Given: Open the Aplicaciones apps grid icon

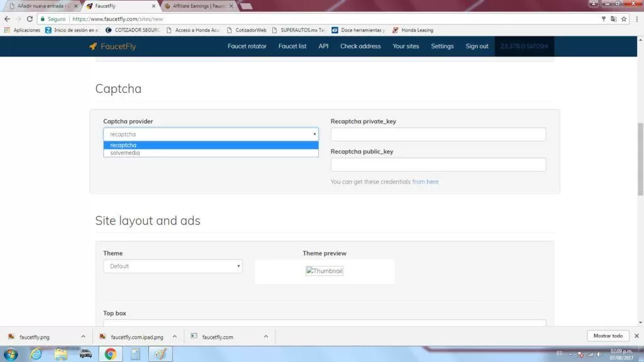Looking at the screenshot, I should [7, 30].
